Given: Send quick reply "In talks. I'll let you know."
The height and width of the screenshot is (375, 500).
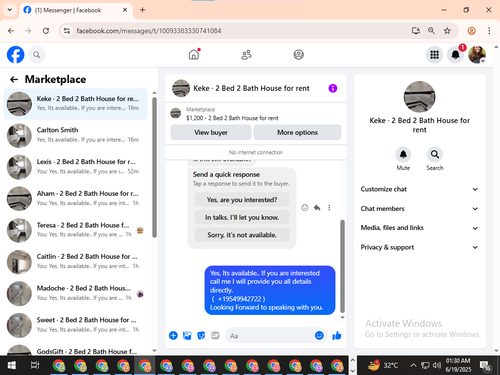Looking at the screenshot, I should (x=242, y=217).
